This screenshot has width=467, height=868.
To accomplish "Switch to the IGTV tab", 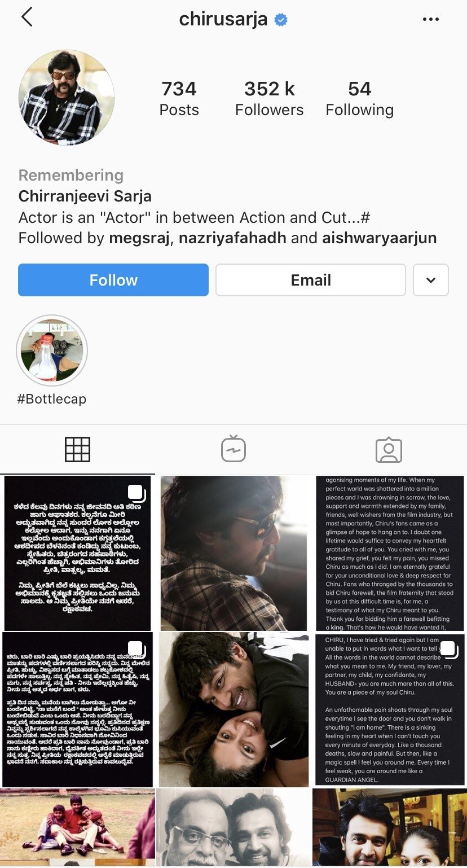I will [233, 449].
